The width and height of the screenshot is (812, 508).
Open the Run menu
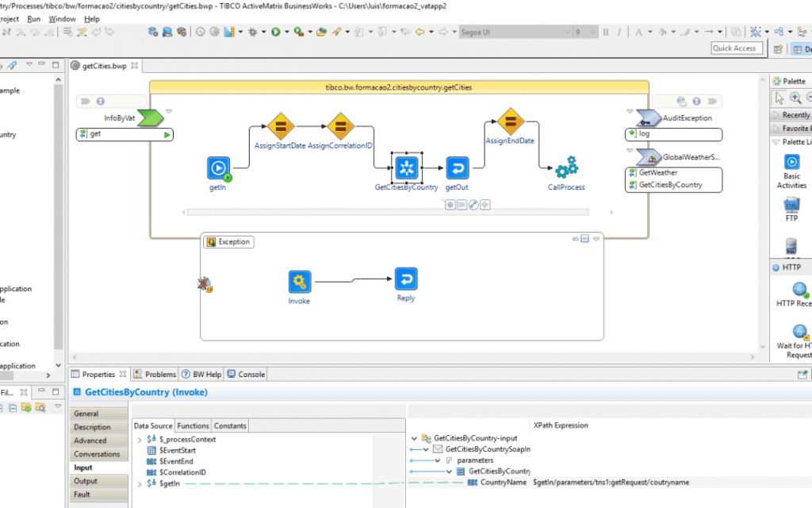tap(33, 19)
